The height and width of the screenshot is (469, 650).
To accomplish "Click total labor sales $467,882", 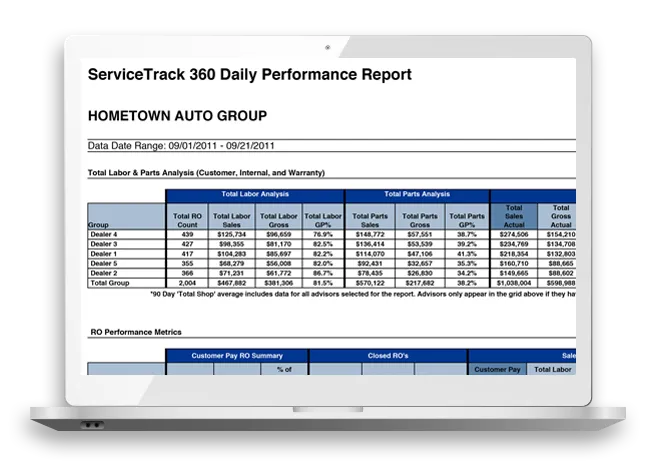I will tap(232, 283).
